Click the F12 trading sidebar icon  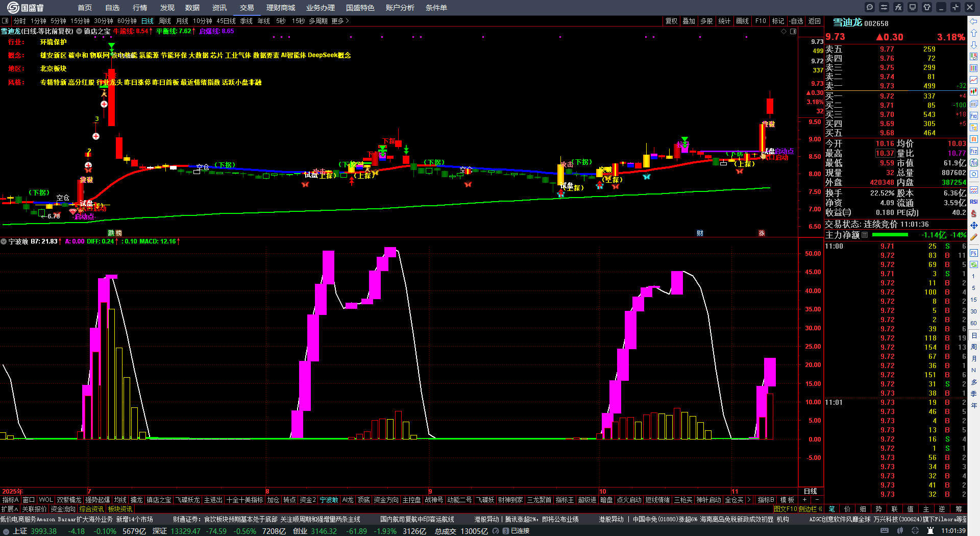click(974, 151)
